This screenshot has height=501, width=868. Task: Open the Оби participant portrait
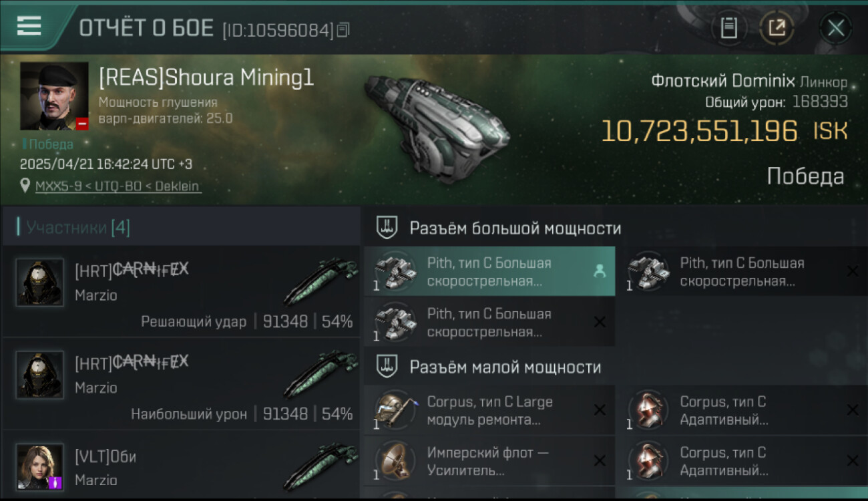40,466
